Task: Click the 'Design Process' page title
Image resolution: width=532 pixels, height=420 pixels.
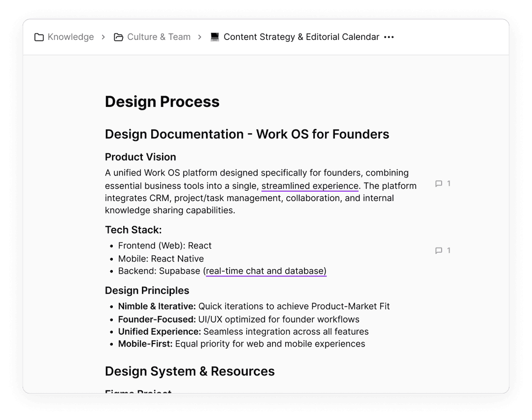Action: point(162,102)
